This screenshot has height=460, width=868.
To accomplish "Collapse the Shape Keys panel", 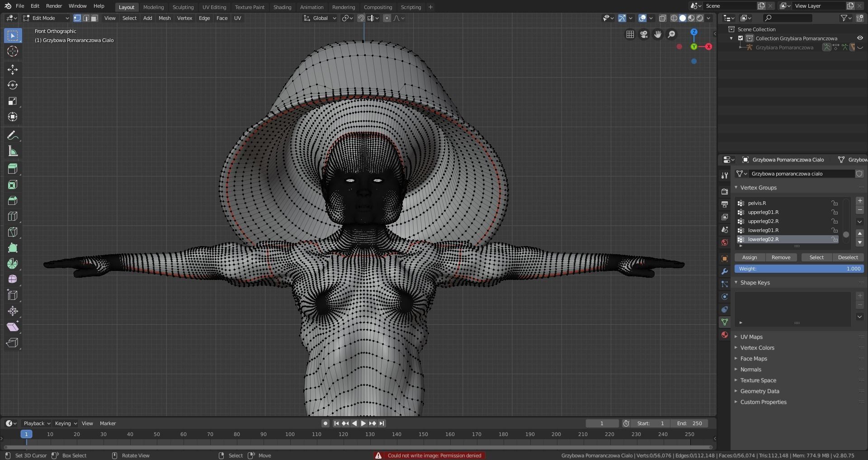I will click(736, 282).
